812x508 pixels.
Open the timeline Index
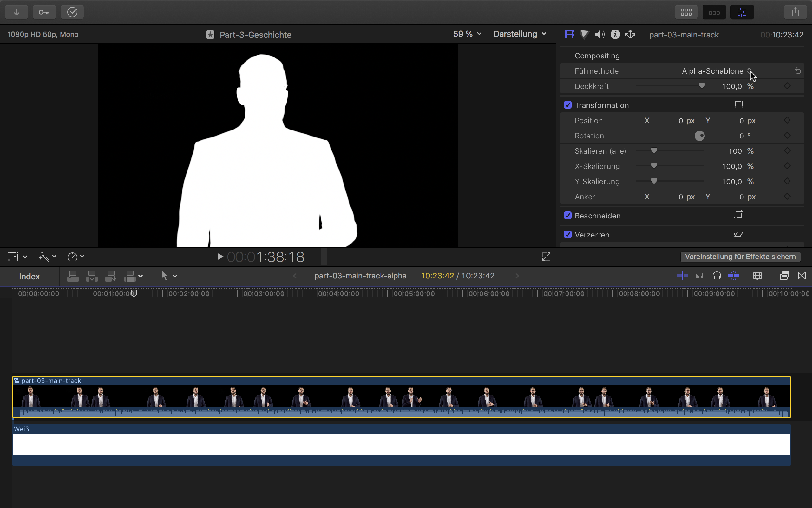click(29, 276)
